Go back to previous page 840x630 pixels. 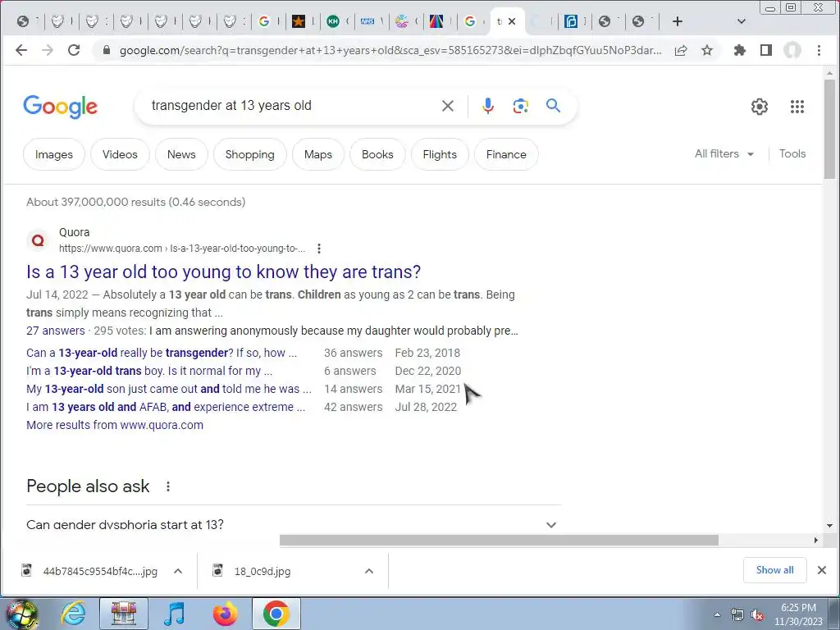[21, 50]
